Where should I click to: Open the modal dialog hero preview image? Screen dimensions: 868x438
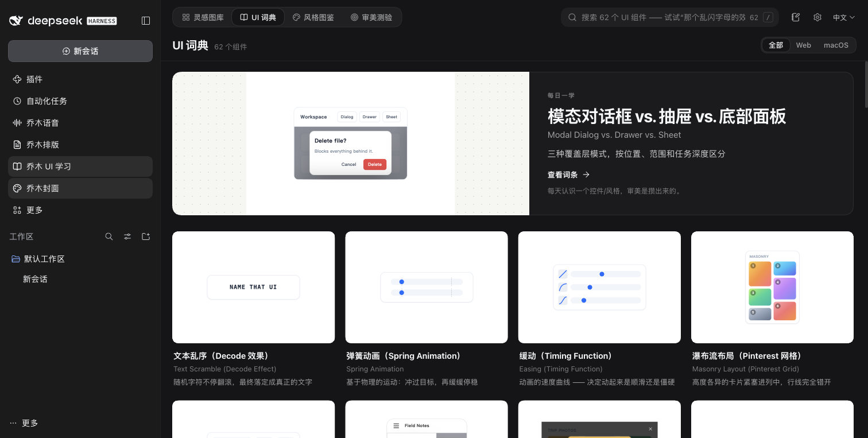tap(351, 144)
